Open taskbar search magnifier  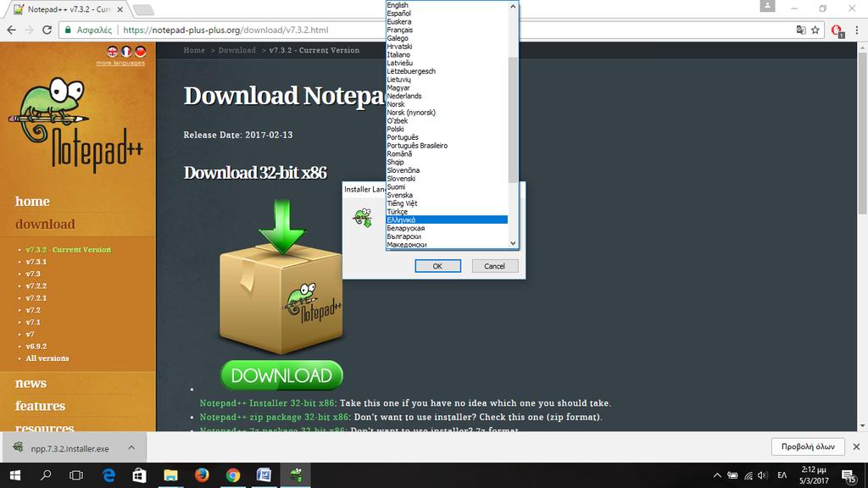(46, 475)
